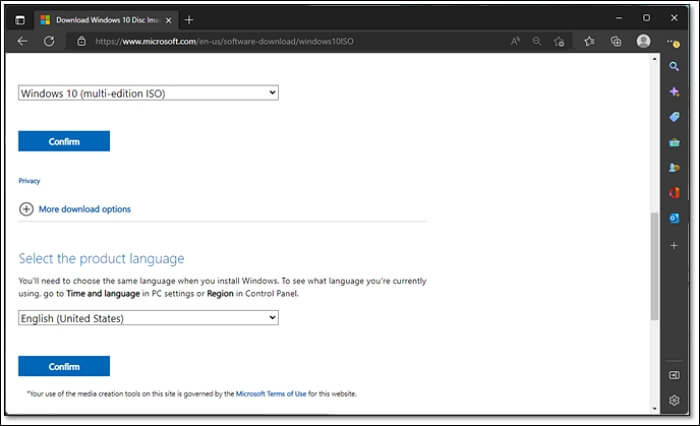Click the Select the product language heading
This screenshot has height=426, width=700.
click(x=101, y=259)
